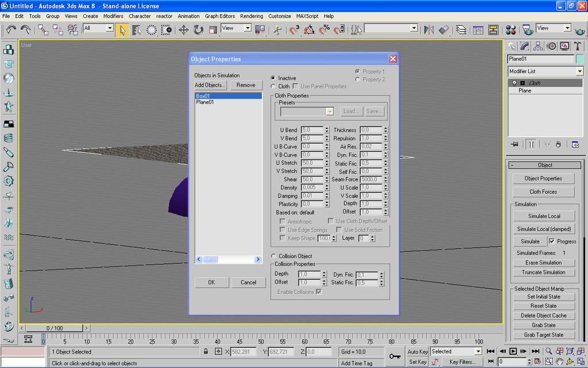Click the Remove button in Object Properties

[x=246, y=85]
